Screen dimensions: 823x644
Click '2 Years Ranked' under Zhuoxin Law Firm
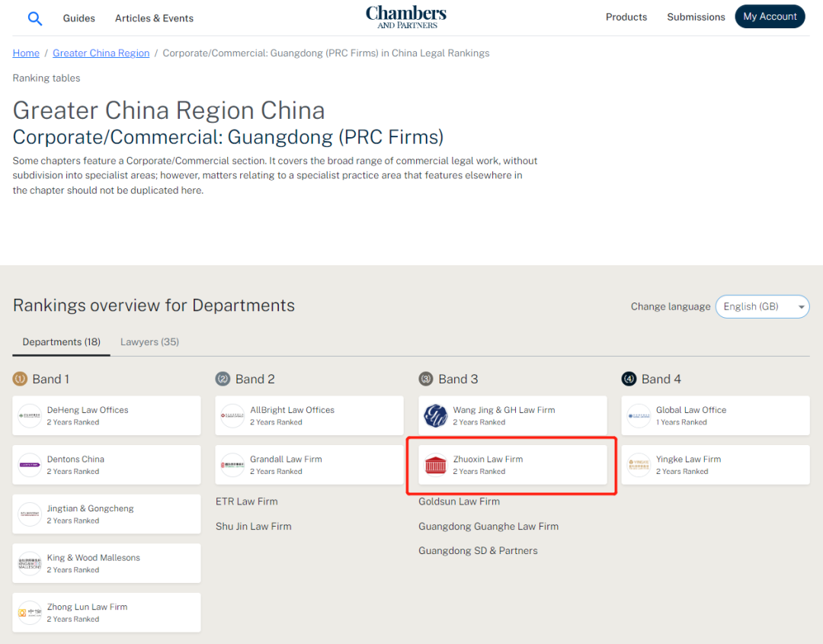479,471
